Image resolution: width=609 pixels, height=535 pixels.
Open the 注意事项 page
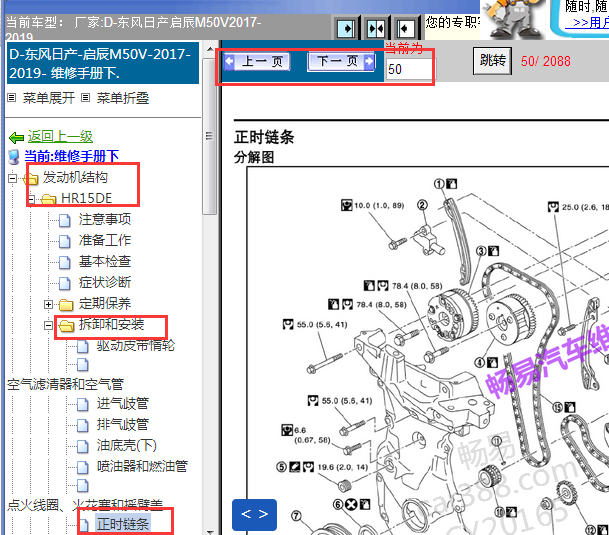[105, 220]
